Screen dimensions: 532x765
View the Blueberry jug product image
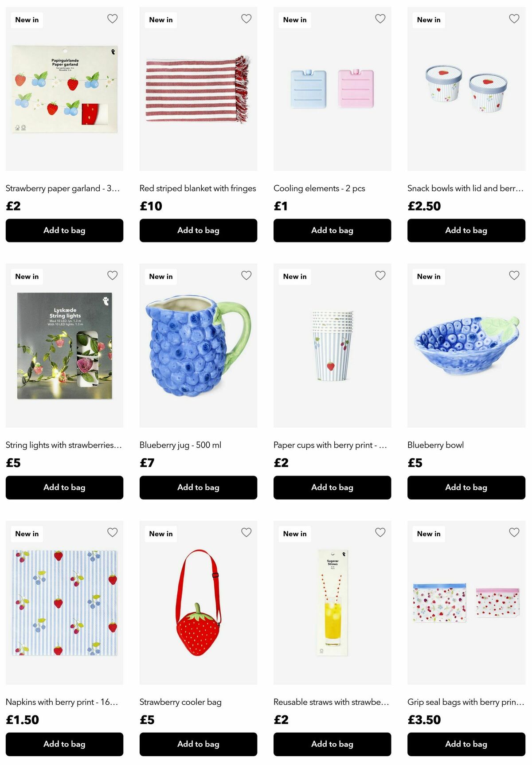click(x=198, y=346)
